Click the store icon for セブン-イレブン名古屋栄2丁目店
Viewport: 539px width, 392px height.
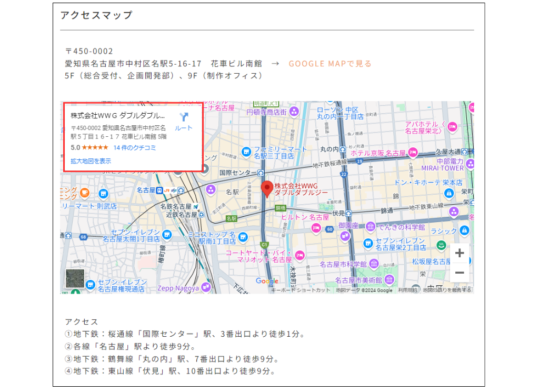[x=367, y=243]
